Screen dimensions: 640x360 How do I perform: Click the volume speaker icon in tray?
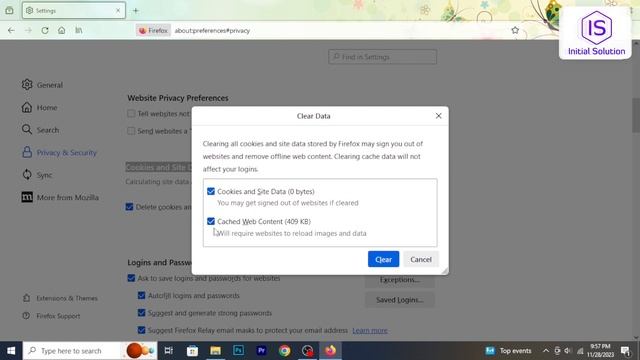(x=568, y=351)
